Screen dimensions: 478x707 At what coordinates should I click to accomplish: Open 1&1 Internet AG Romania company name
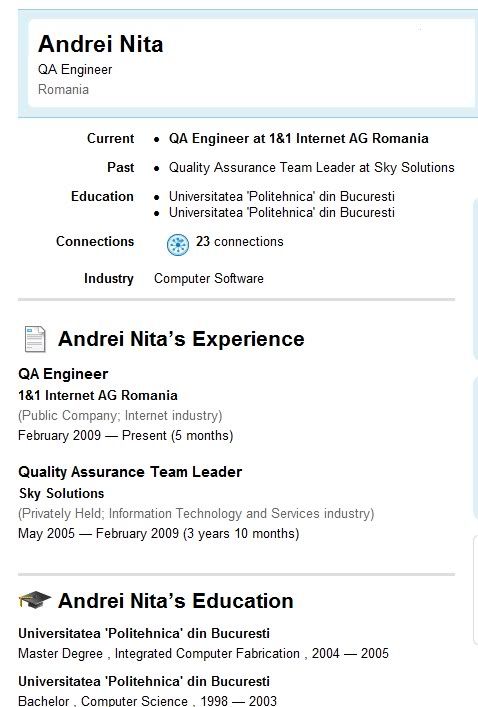(98, 395)
